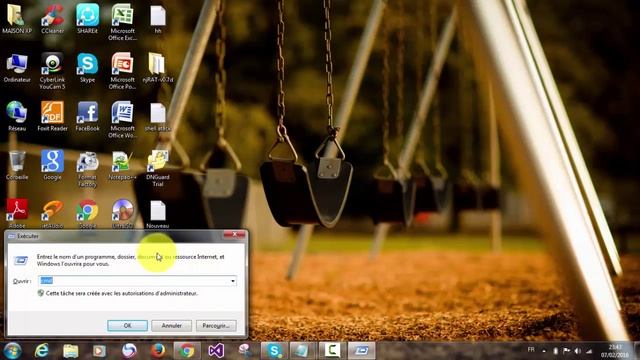Image resolution: width=640 pixels, height=360 pixels.
Task: Launch CyberLink YouCam 5 shortcut
Action: [x=52, y=71]
